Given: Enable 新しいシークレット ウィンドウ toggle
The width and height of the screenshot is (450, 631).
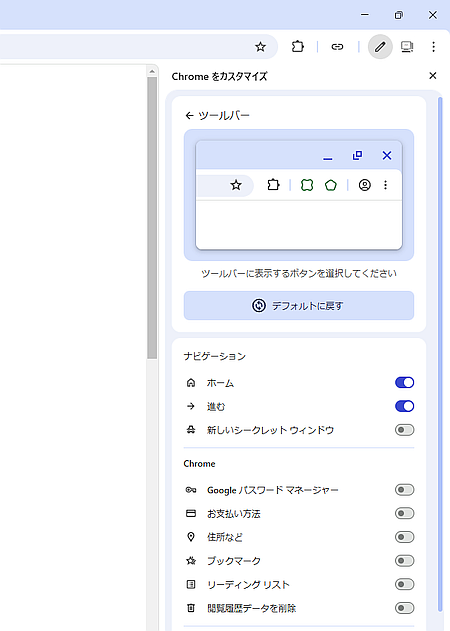Looking at the screenshot, I should 405,430.
